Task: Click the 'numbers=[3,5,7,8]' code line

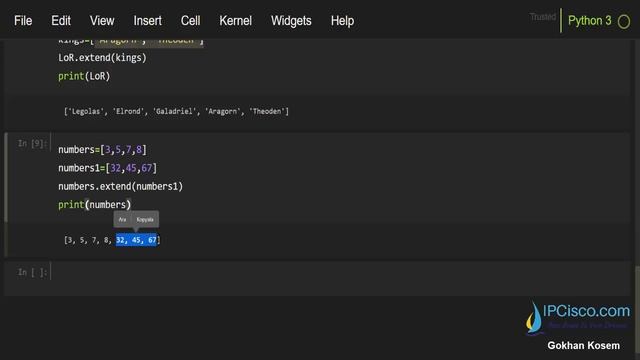Action: [102, 150]
